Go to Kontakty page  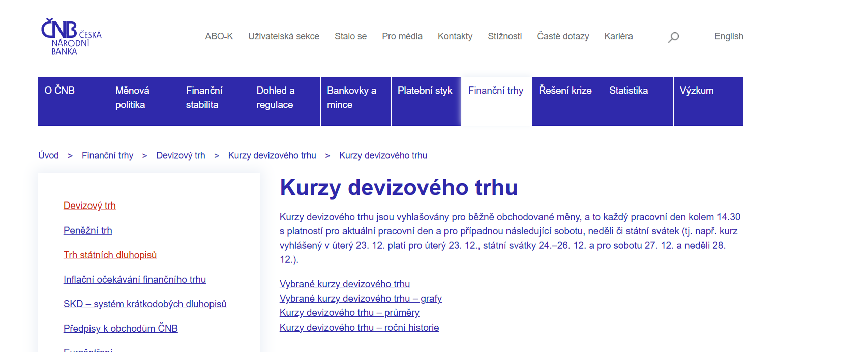(x=455, y=36)
